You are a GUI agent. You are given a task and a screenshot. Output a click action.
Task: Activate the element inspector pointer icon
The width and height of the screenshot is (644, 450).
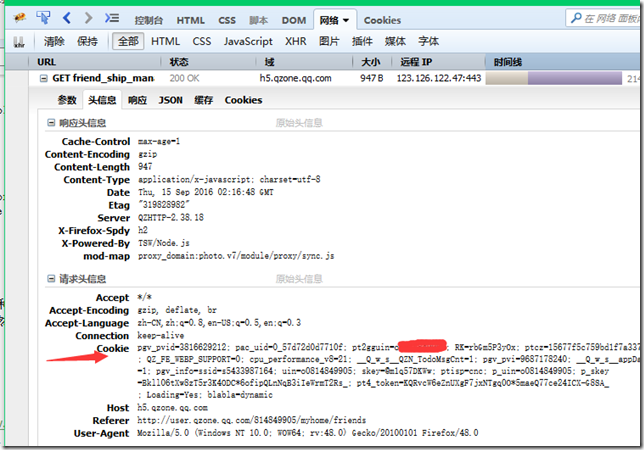(43, 18)
